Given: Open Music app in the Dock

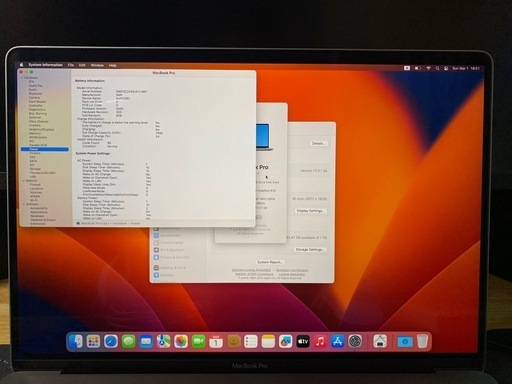Looking at the screenshot, I should pyautogui.click(x=320, y=341).
